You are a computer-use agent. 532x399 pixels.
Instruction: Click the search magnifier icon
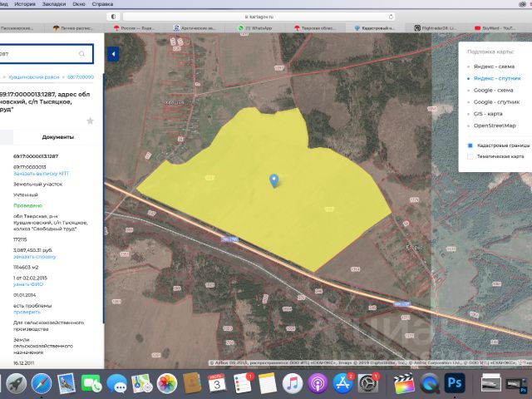point(81,54)
